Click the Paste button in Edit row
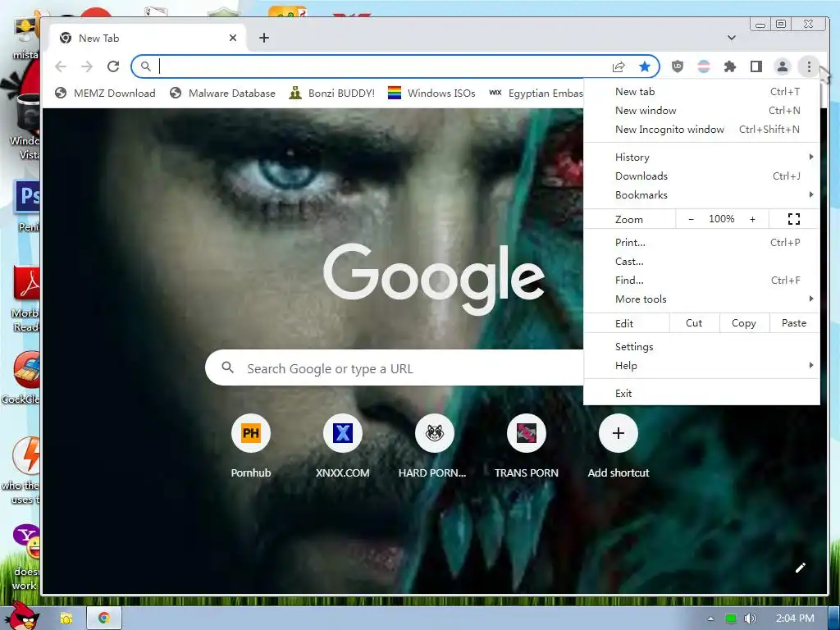The height and width of the screenshot is (630, 840). pyautogui.click(x=794, y=323)
